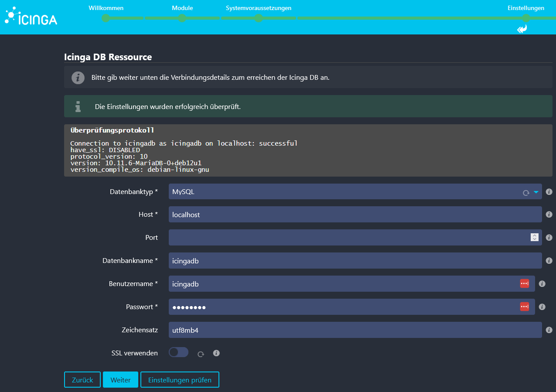Click the info icon next to Port field
556x392 pixels.
[x=549, y=238]
